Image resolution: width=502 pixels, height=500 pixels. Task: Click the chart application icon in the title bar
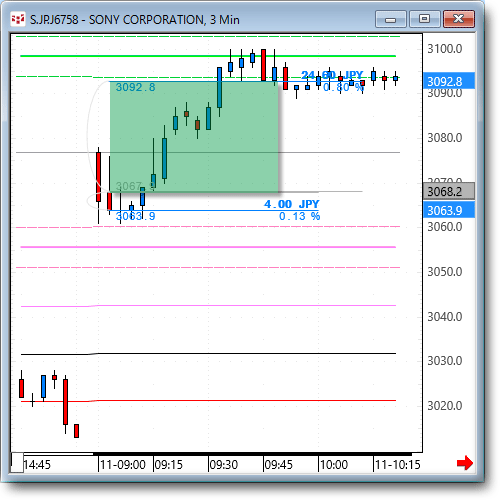click(x=18, y=19)
